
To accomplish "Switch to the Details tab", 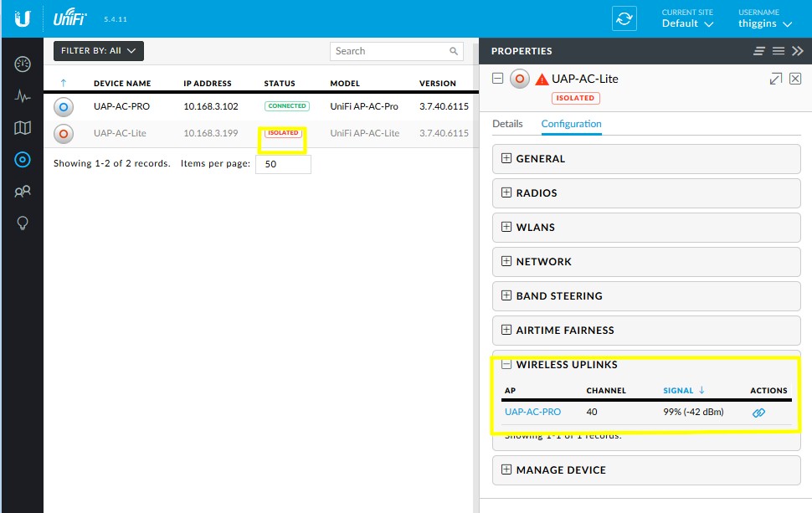I will (x=507, y=124).
